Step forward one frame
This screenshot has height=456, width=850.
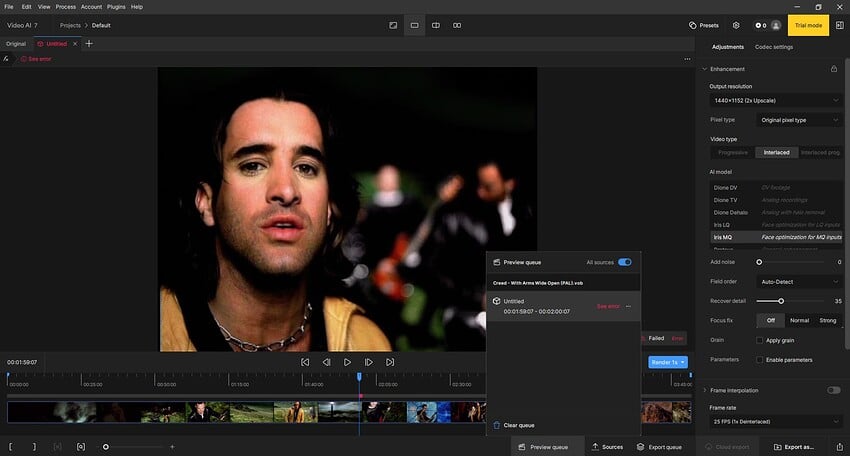[369, 362]
